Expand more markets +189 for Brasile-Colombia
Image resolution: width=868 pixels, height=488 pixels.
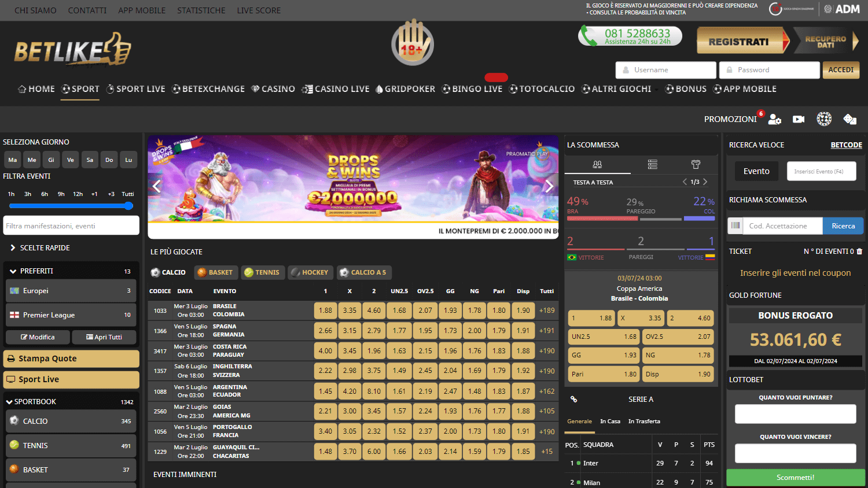click(x=547, y=310)
